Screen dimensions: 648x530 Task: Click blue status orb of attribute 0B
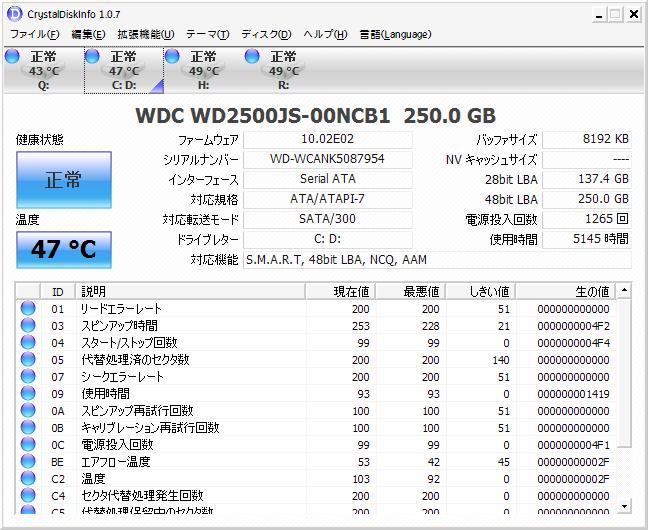[28, 427]
